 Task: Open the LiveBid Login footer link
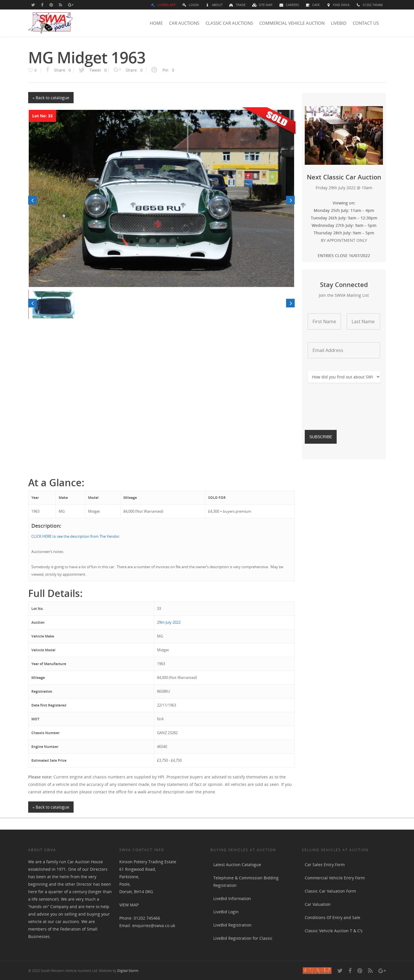226,912
